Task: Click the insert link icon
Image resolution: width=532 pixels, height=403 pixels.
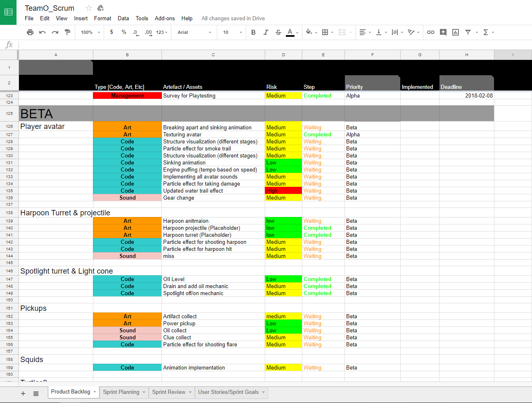Action: click(431, 32)
